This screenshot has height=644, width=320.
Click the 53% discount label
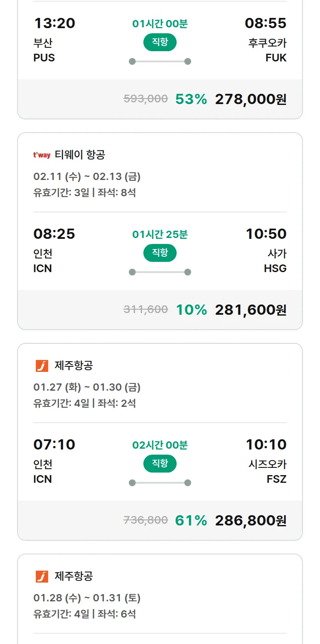pyautogui.click(x=191, y=99)
